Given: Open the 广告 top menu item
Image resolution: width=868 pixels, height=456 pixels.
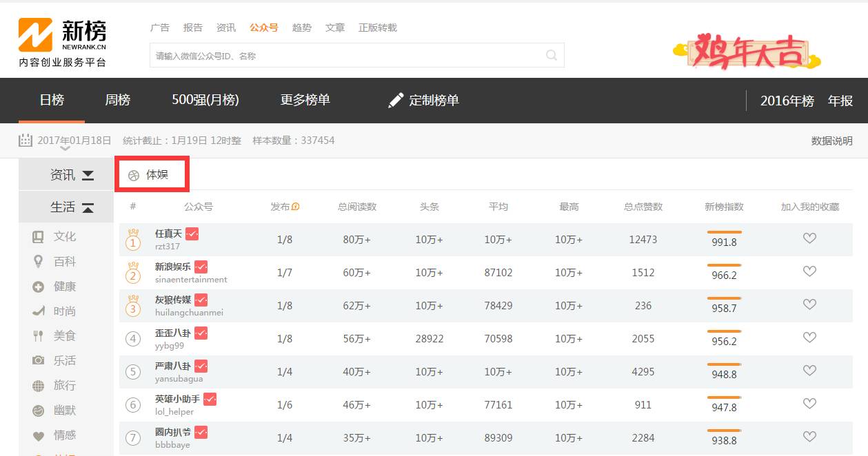Looking at the screenshot, I should click(160, 28).
